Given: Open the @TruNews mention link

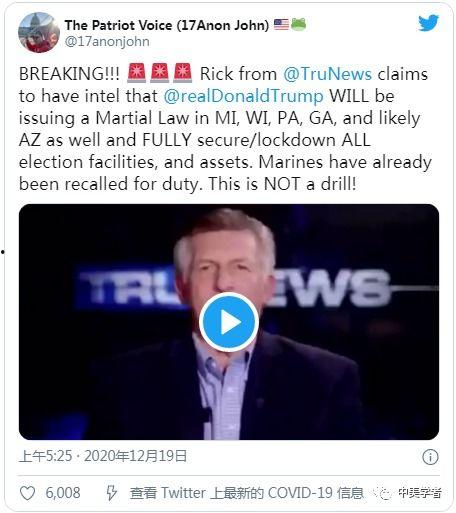Looking at the screenshot, I should [327, 74].
